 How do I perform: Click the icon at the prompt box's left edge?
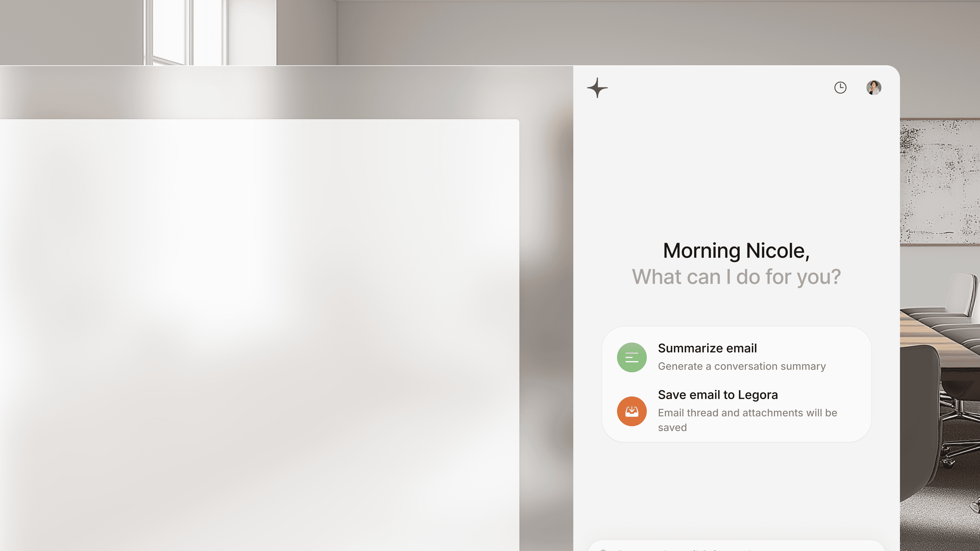click(x=603, y=549)
